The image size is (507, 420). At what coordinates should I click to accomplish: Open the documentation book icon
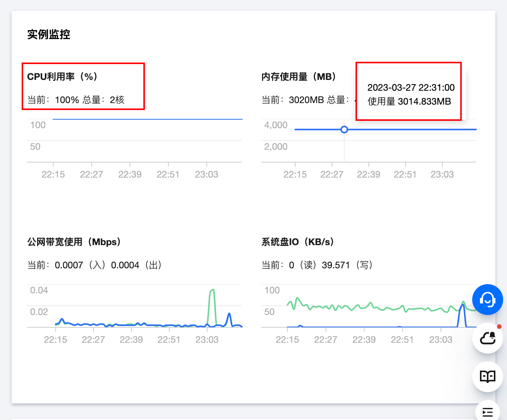[487, 376]
